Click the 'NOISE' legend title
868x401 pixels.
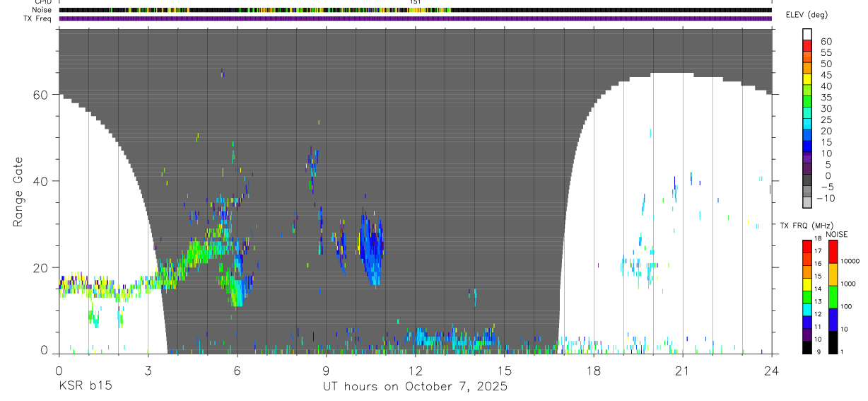tap(837, 234)
